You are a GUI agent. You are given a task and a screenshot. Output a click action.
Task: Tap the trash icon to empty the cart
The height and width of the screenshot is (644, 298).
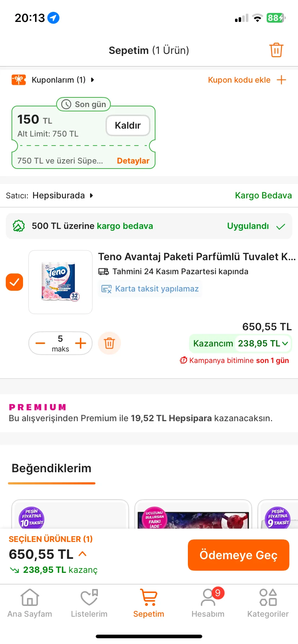point(276,50)
